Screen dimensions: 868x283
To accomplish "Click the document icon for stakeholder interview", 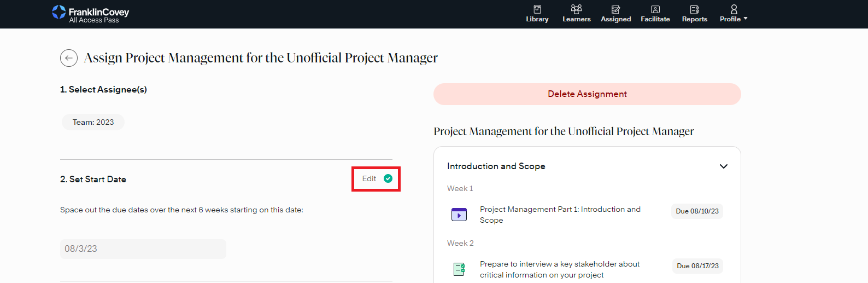I will tap(459, 269).
